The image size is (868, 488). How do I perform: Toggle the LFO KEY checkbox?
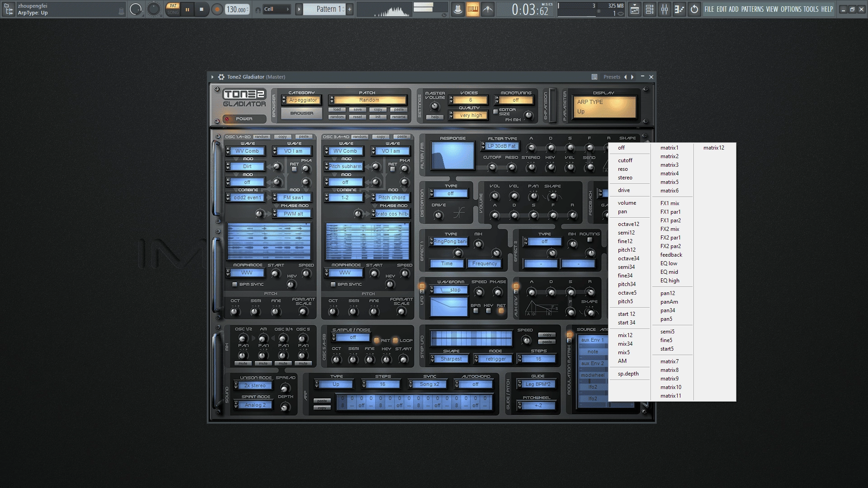(x=488, y=311)
